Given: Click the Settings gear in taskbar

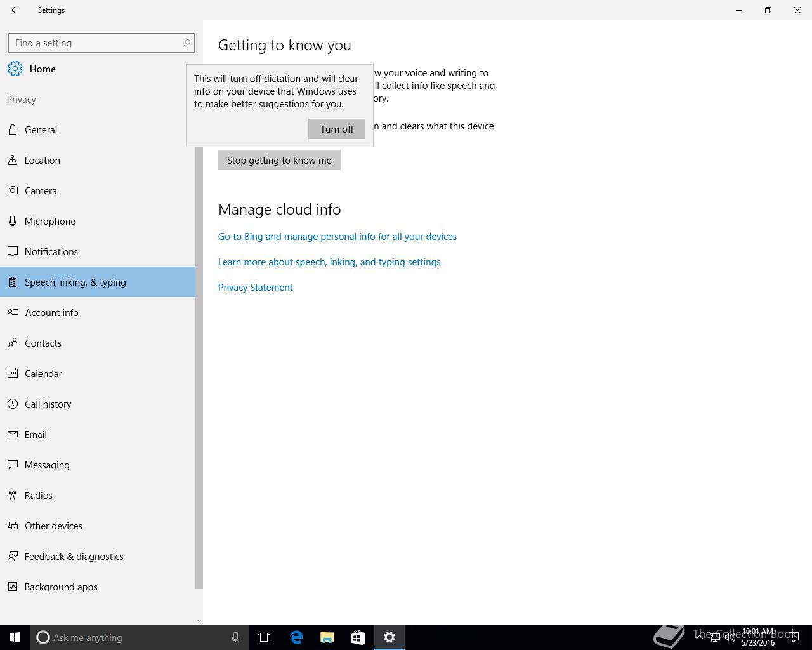Looking at the screenshot, I should (x=390, y=637).
